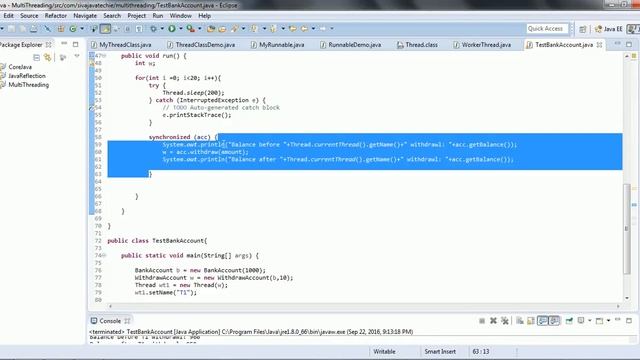Screen dimensions: 640x360
Task: Toggle Link with Editor in Package Explorer
Action: (48, 58)
